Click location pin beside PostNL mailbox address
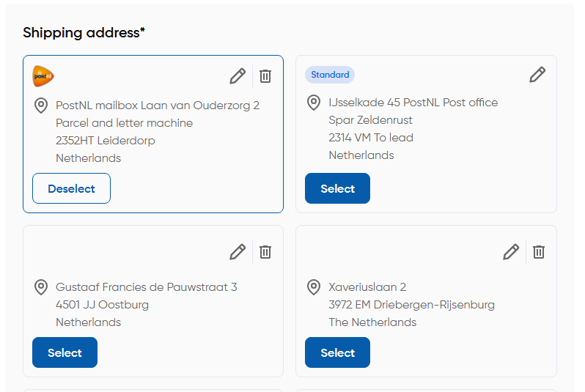The width and height of the screenshot is (585, 392). (x=41, y=106)
